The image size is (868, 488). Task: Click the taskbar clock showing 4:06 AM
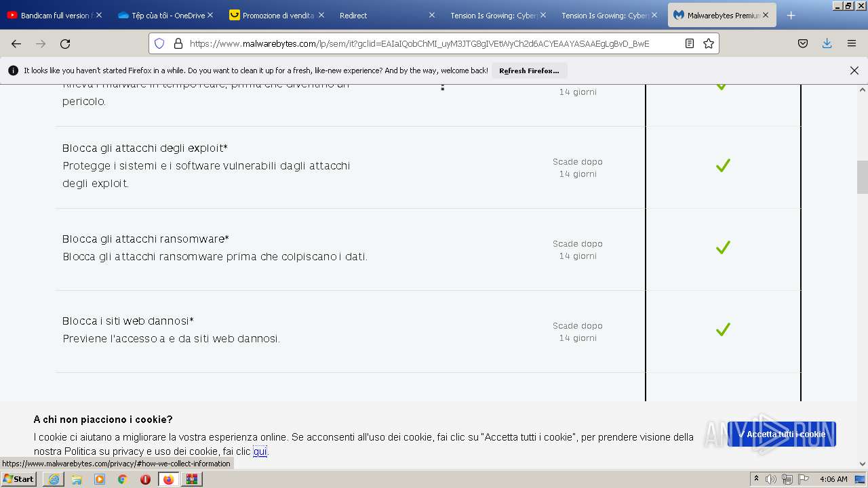(833, 479)
